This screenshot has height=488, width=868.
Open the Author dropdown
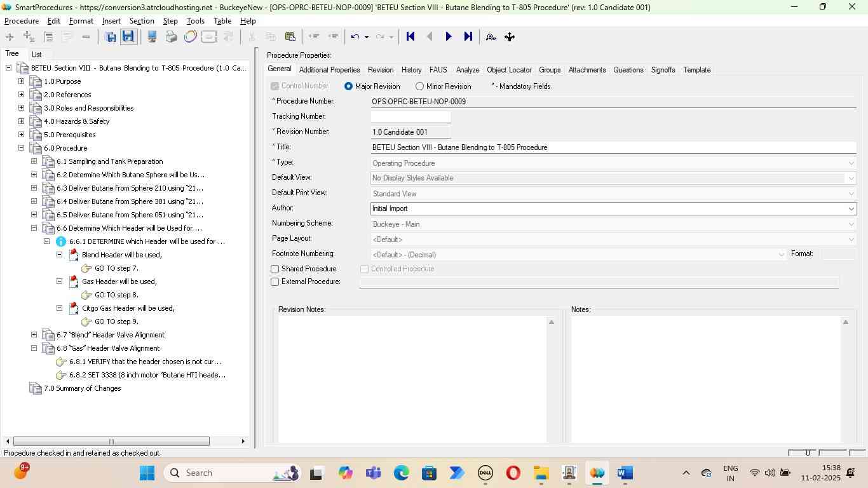851,208
